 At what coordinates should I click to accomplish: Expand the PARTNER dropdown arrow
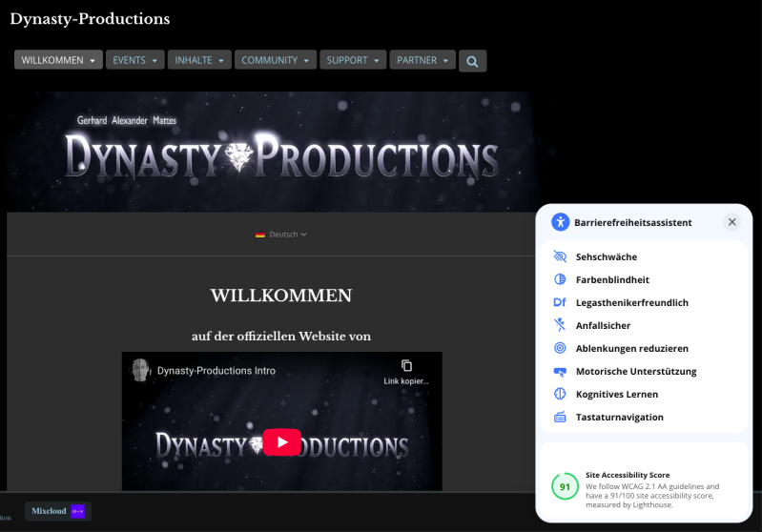(x=445, y=61)
